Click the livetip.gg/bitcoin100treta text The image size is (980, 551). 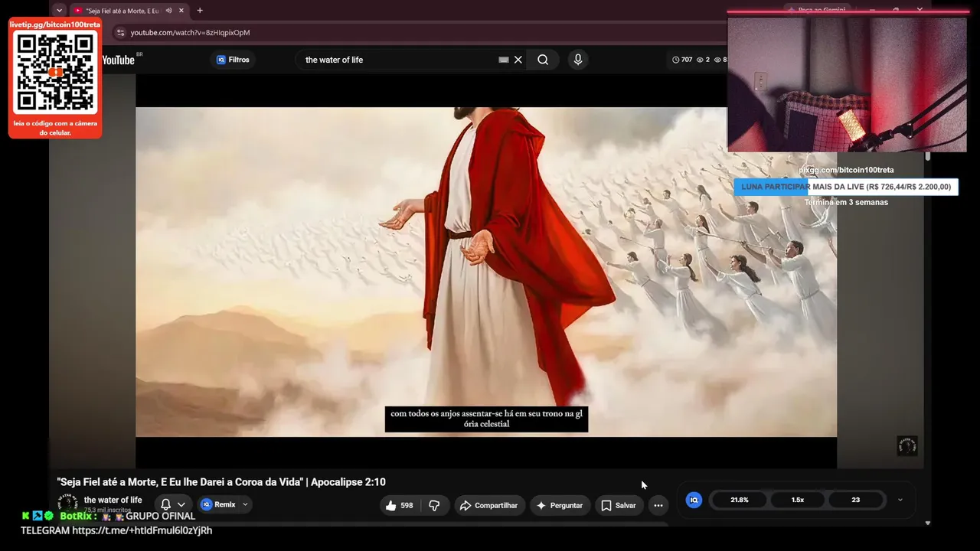tap(55, 24)
